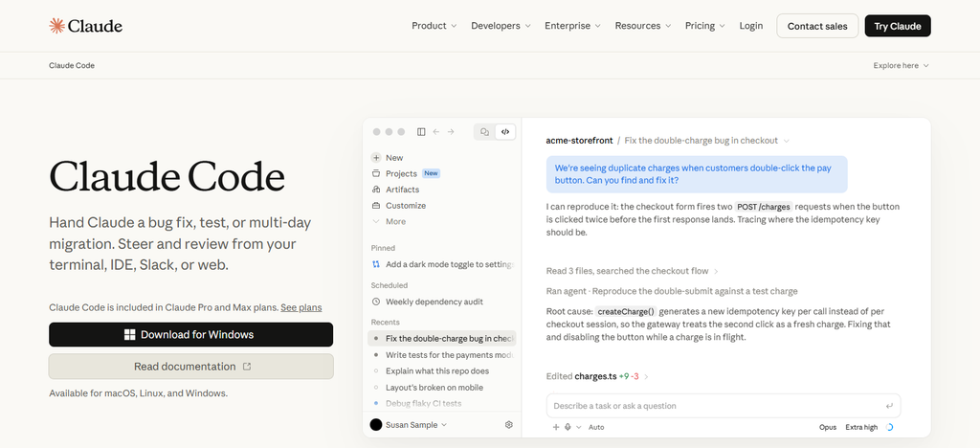Switch to chat mode bubble icon
Image resolution: width=980 pixels, height=448 pixels.
[x=484, y=132]
